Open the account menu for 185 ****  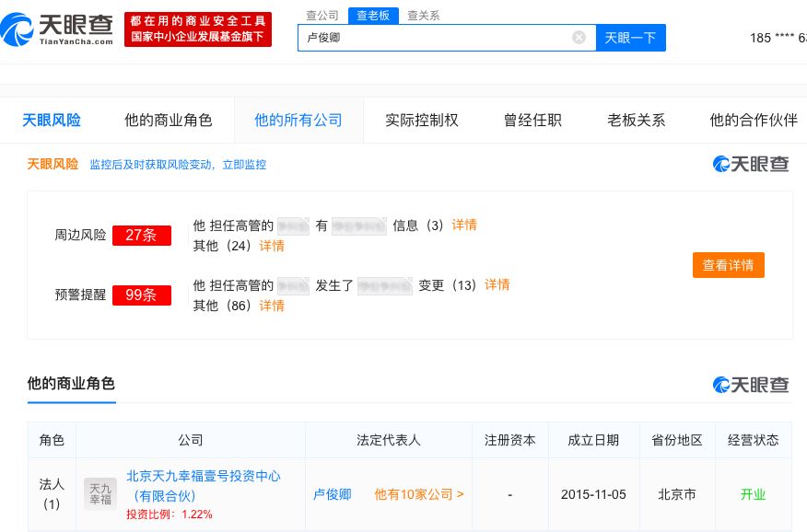pyautogui.click(x=778, y=38)
